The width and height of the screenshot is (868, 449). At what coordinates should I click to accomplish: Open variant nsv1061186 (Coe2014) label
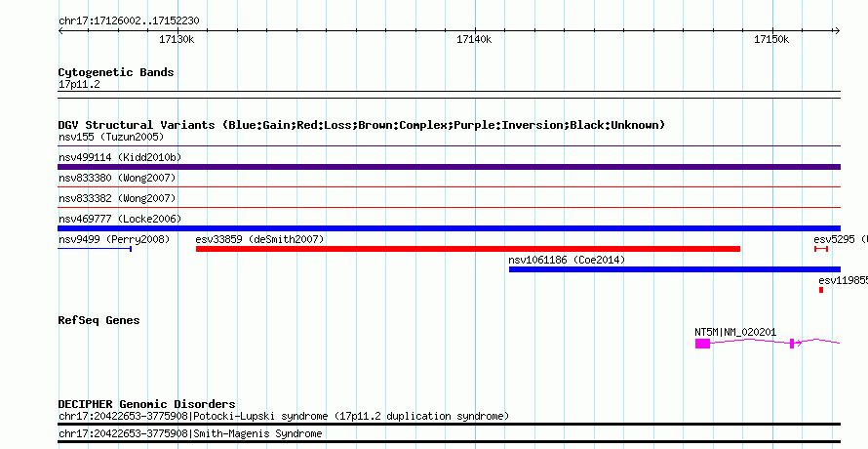[x=567, y=260]
